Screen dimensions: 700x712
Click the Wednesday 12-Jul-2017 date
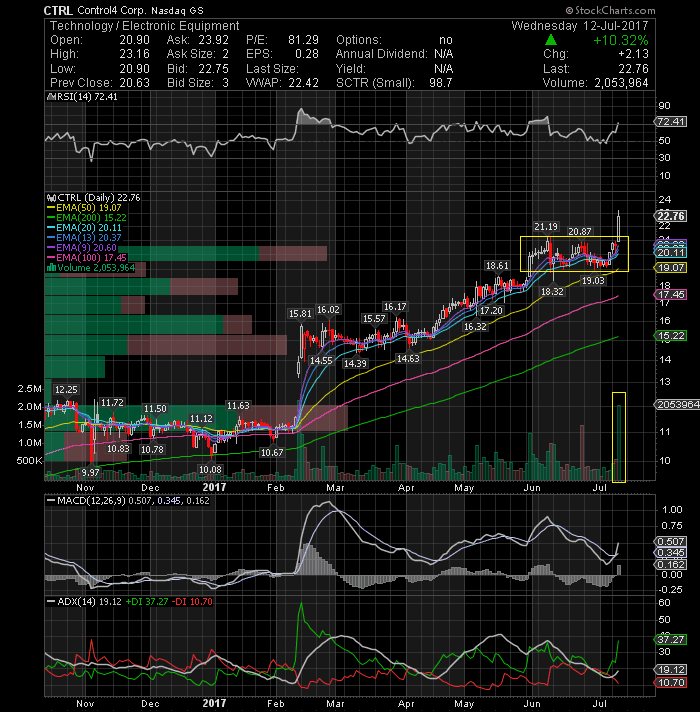pyautogui.click(x=580, y=25)
